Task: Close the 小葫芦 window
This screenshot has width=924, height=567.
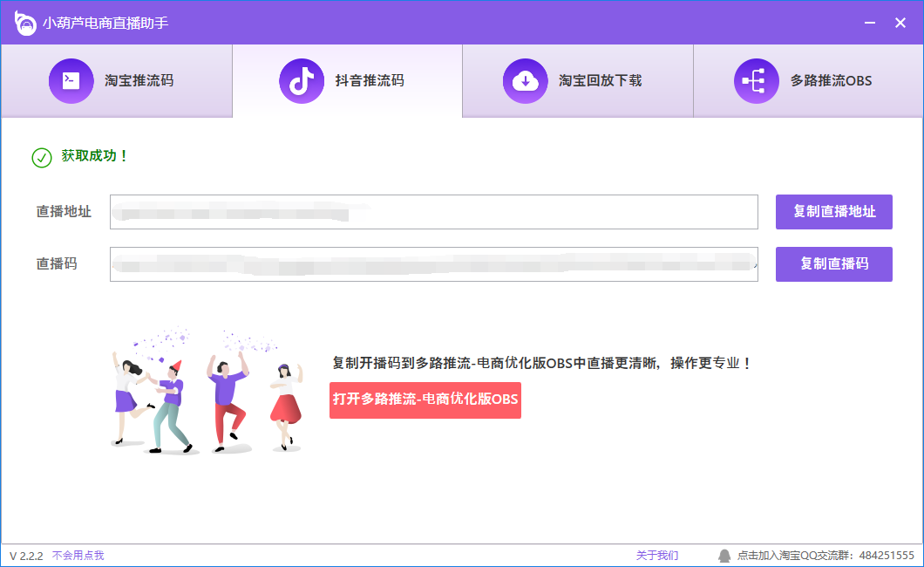Action: tap(900, 23)
